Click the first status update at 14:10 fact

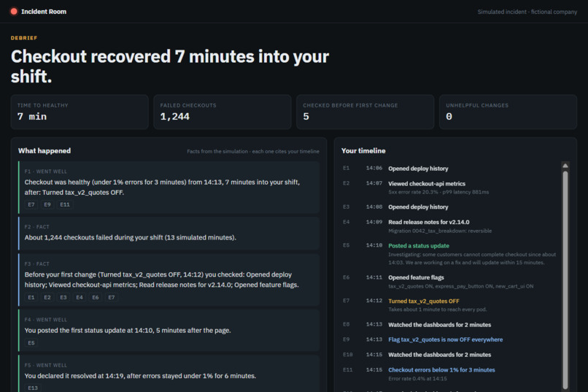[x=128, y=331]
